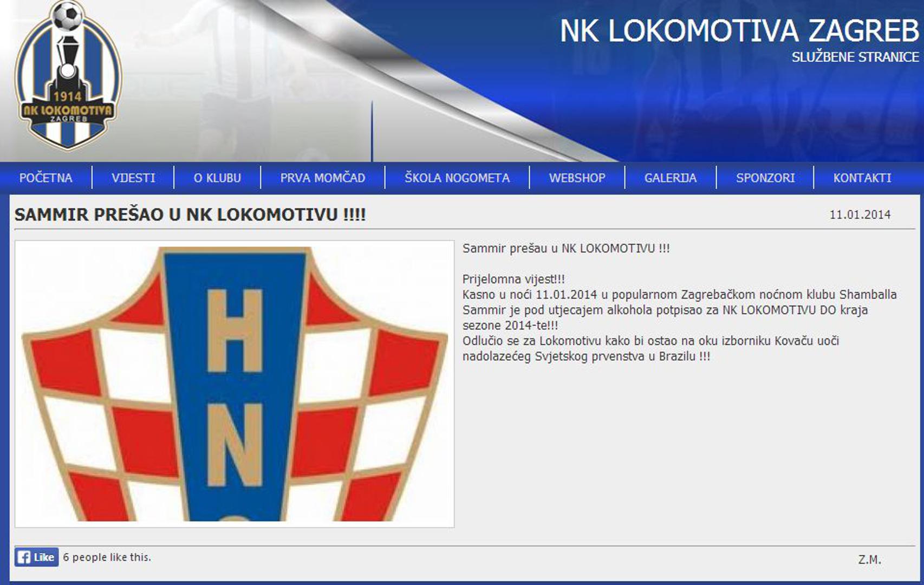Click the football atop the club crest
Image resolution: width=924 pixels, height=585 pixels.
click(x=68, y=16)
